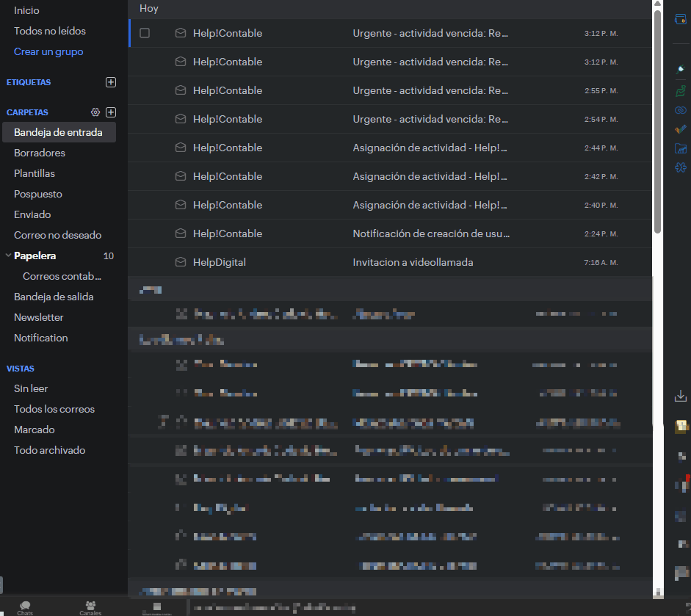The width and height of the screenshot is (691, 616).
Task: Click envelope icon of the 2:24 P. M. email
Action: 180,233
